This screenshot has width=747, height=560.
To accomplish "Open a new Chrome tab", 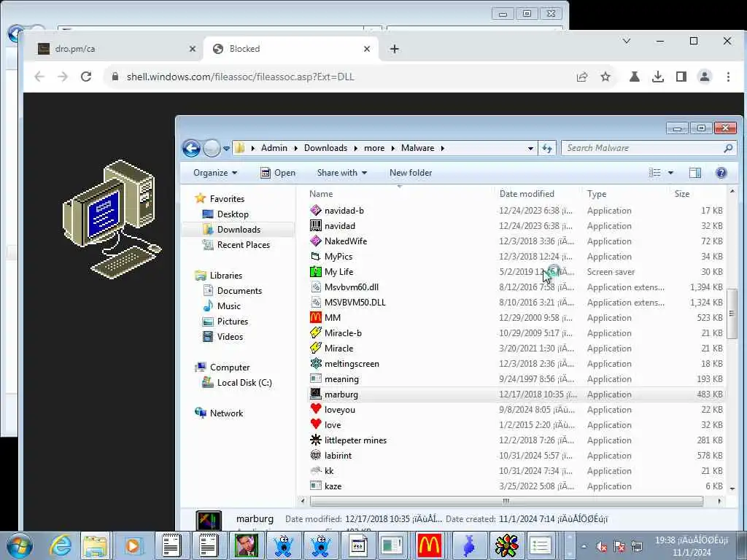I will (395, 49).
